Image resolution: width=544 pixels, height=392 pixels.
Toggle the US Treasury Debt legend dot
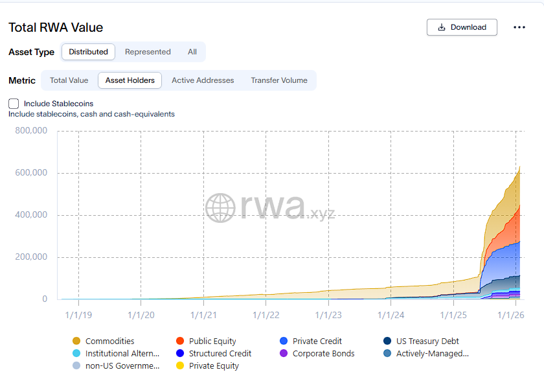387,341
